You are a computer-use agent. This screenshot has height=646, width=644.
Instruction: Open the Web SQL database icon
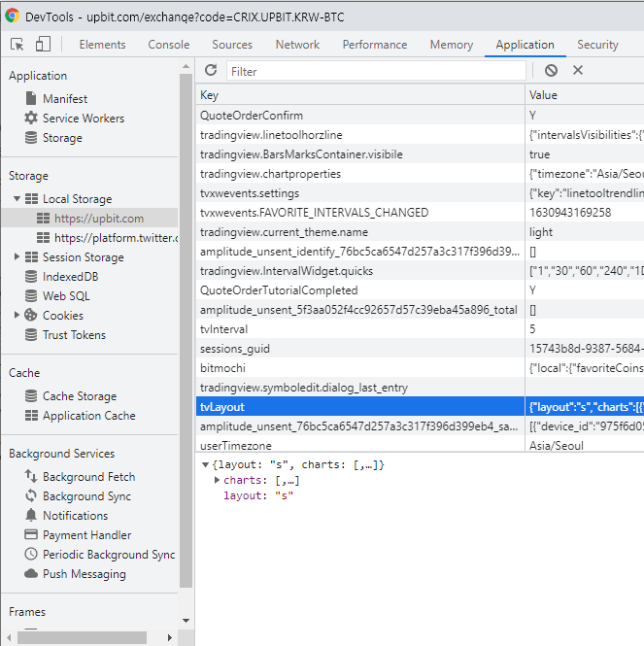click(x=31, y=296)
